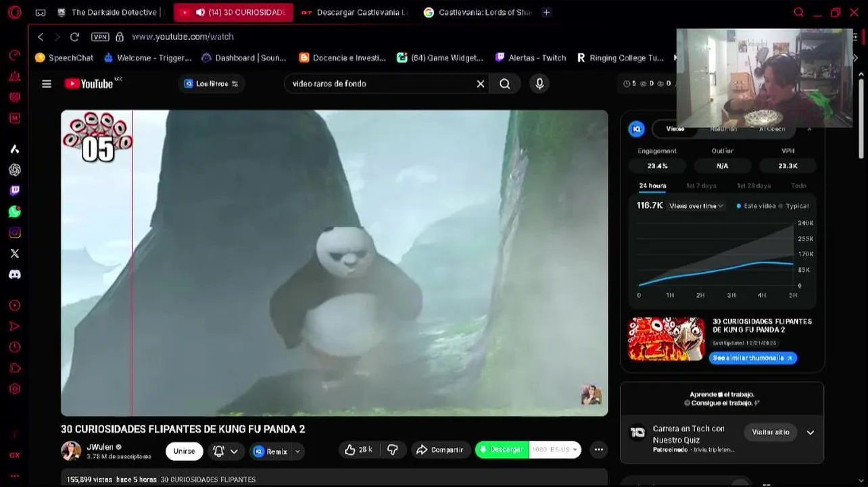Collapse the vidIQ panel chevron
This screenshot has width=868, height=487.
tap(809, 129)
